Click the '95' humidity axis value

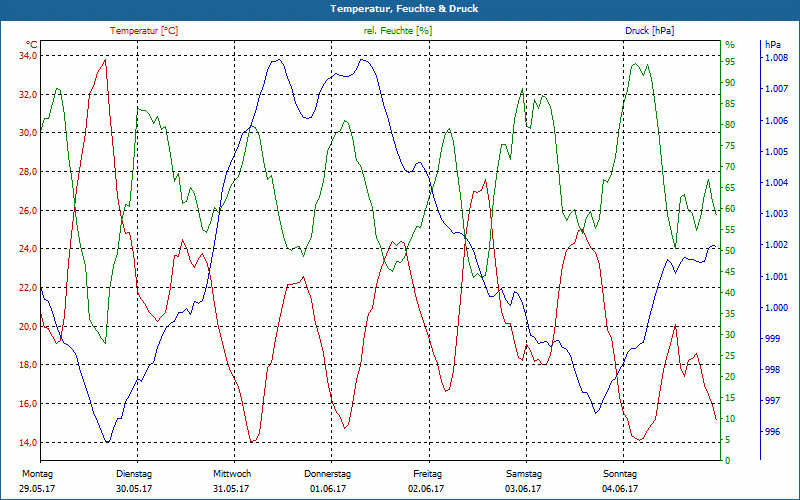[730, 62]
